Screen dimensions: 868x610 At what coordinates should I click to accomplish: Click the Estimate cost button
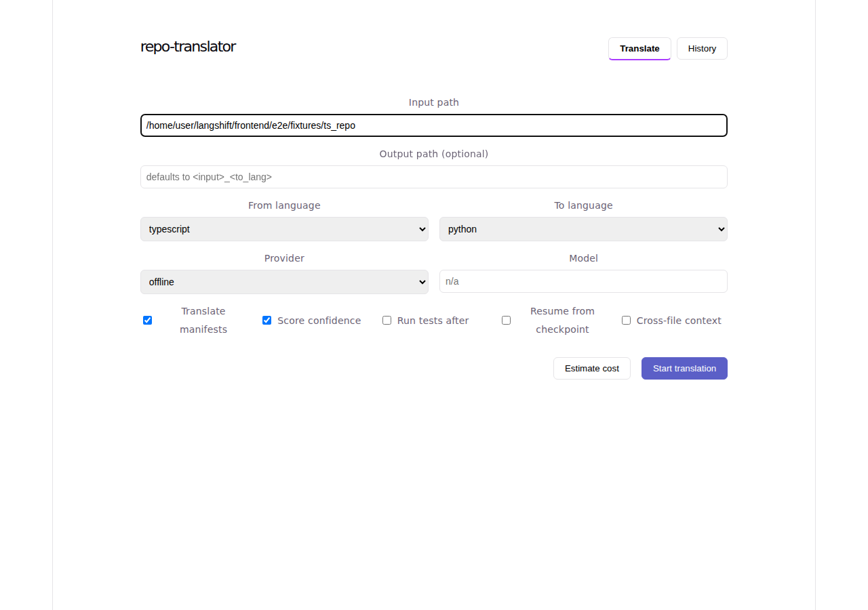[592, 368]
